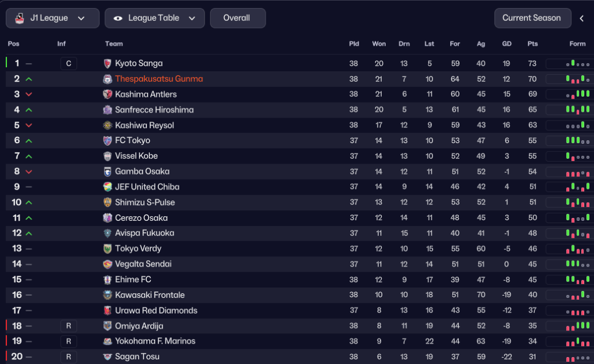594x364 pixels.
Task: Click the Kashima Antlers club crest
Action: coord(107,94)
